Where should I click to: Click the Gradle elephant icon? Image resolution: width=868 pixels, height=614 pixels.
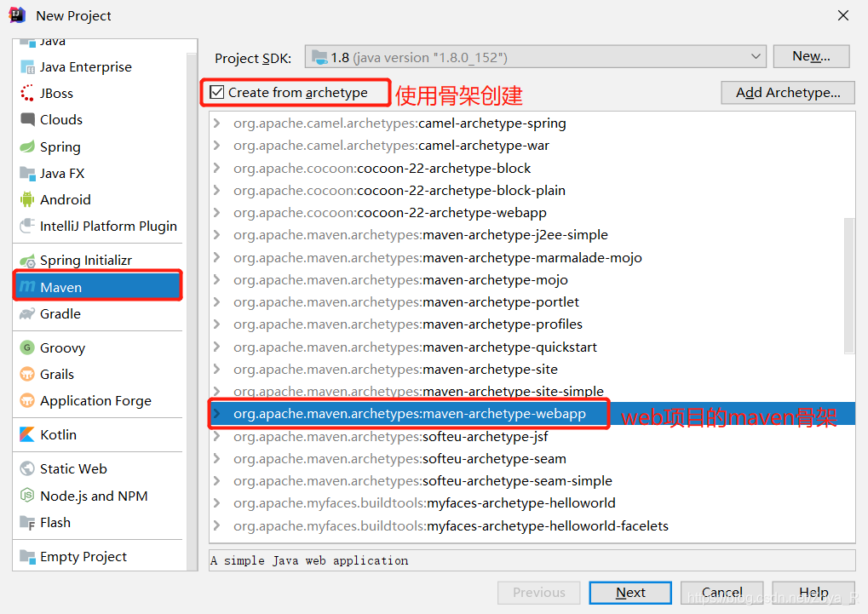pos(27,314)
